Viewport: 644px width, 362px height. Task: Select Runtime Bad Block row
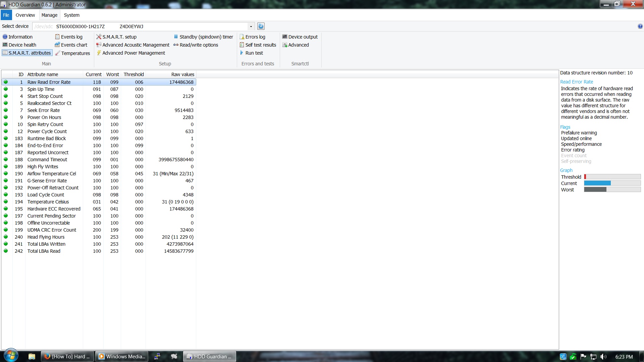point(99,138)
